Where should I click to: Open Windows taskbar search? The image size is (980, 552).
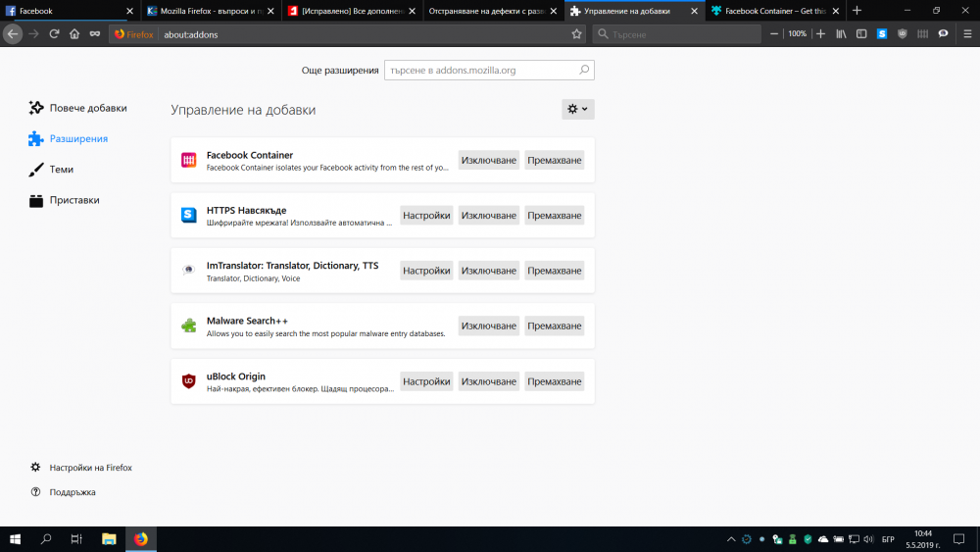pos(46,539)
